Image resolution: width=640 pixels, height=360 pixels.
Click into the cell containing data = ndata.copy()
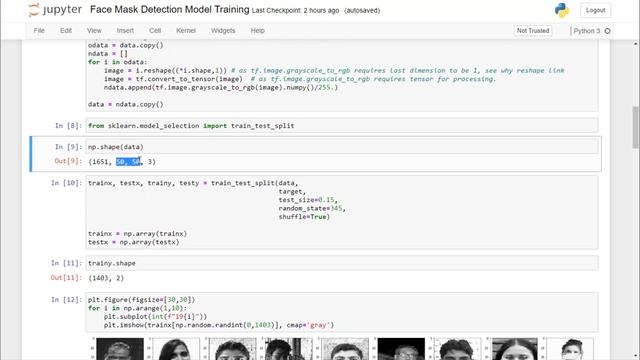[x=342, y=76]
